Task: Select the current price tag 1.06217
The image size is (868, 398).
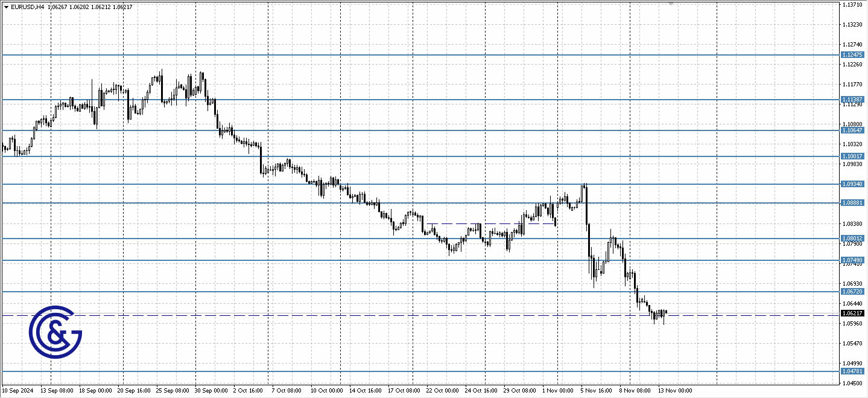Action: [x=851, y=313]
